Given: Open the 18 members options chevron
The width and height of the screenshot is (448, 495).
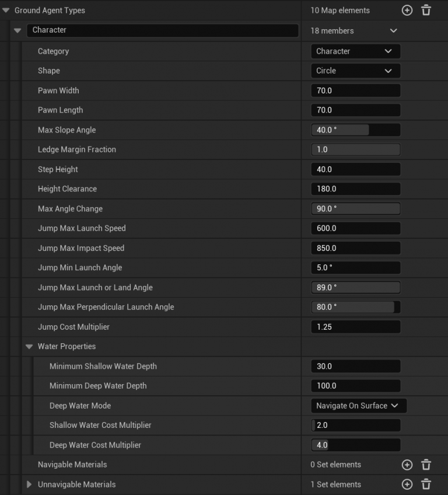Looking at the screenshot, I should (x=393, y=30).
